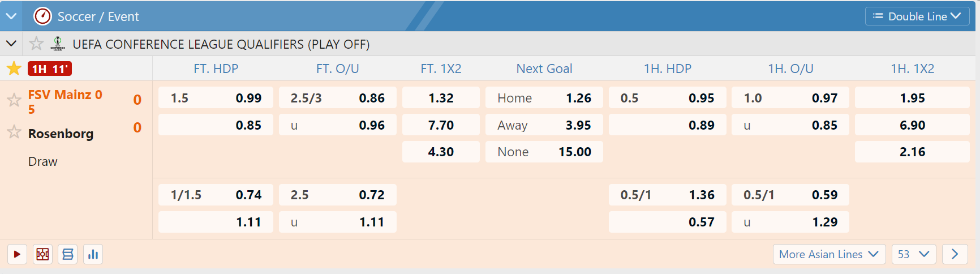The width and height of the screenshot is (980, 274).
Task: Click the stacked layers icon
Action: (68, 254)
